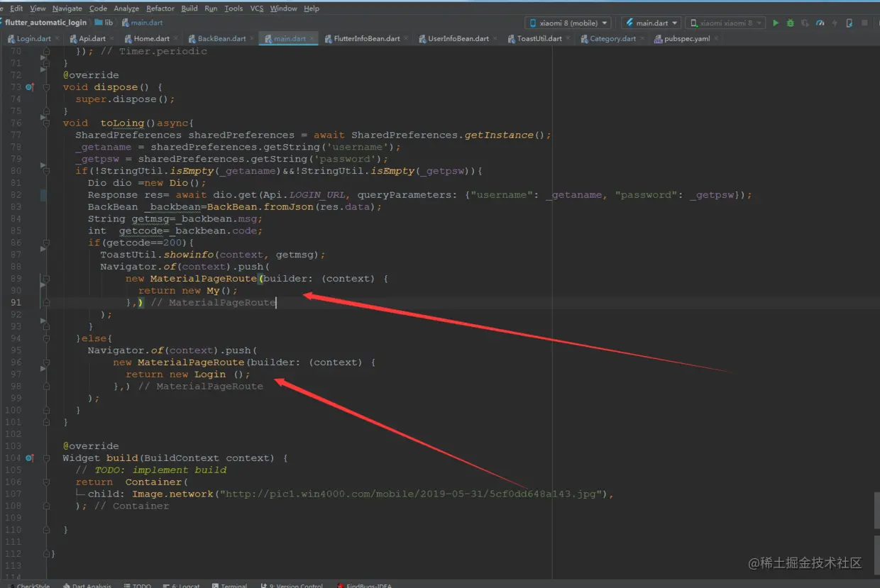This screenshot has width=880, height=588.
Task: Close the Home.dart tab
Action: (177, 39)
